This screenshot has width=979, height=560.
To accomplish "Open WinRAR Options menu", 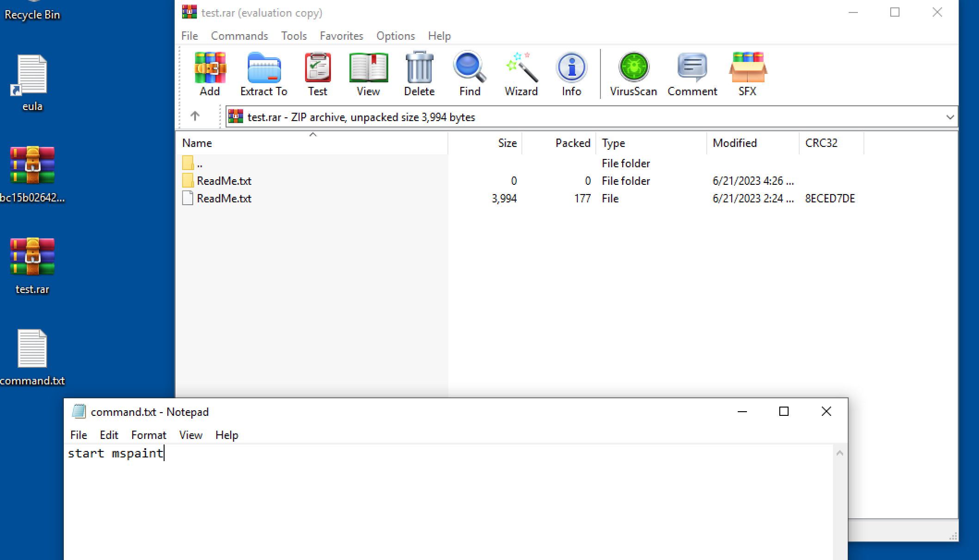I will point(396,36).
